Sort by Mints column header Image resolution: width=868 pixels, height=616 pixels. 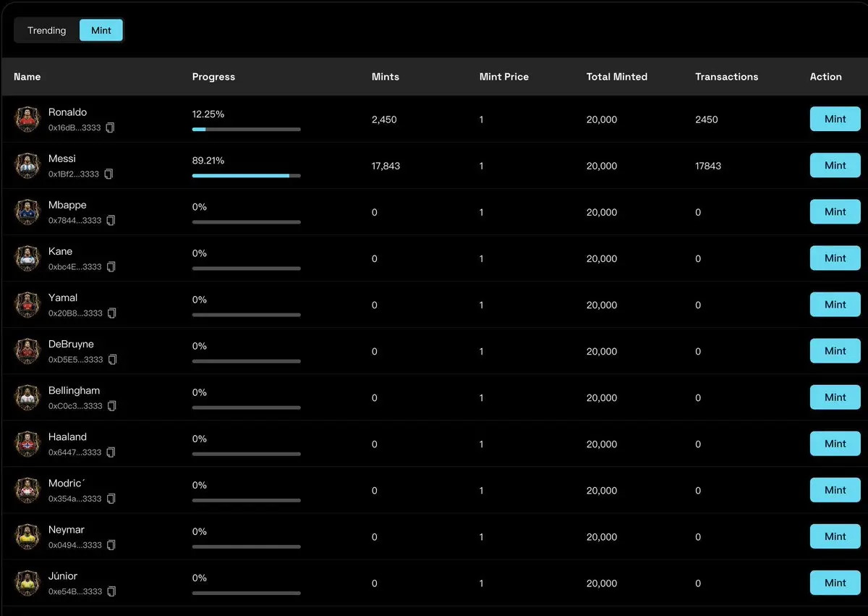386,77
